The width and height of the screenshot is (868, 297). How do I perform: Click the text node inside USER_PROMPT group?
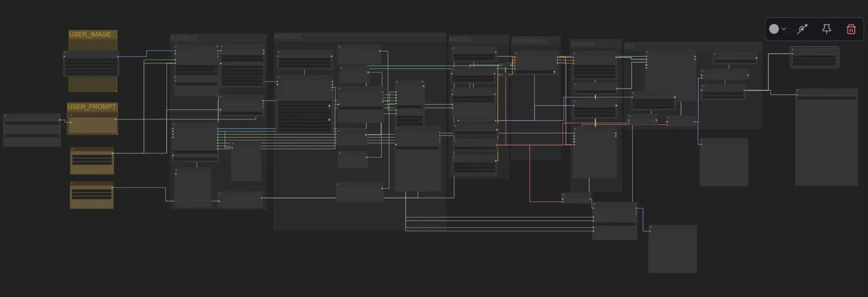(x=92, y=124)
